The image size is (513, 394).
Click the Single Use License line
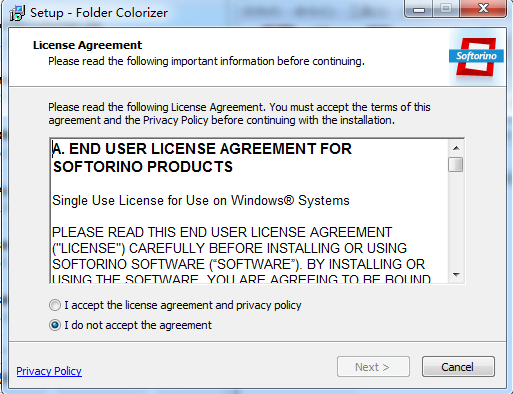(201, 201)
